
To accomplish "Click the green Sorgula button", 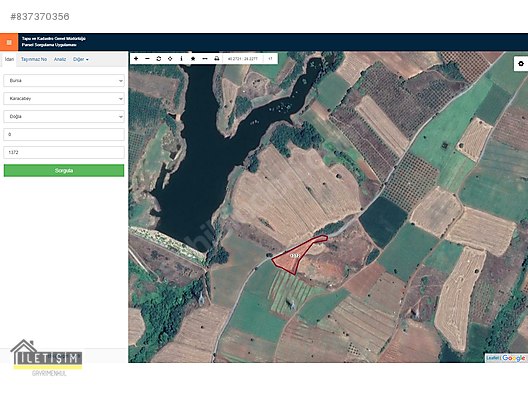I will pyautogui.click(x=64, y=170).
